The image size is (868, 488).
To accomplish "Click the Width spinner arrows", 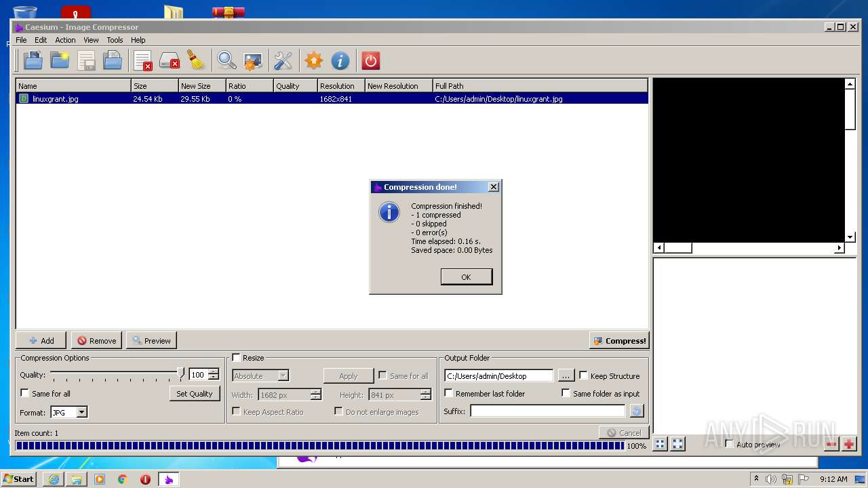I will [x=315, y=394].
